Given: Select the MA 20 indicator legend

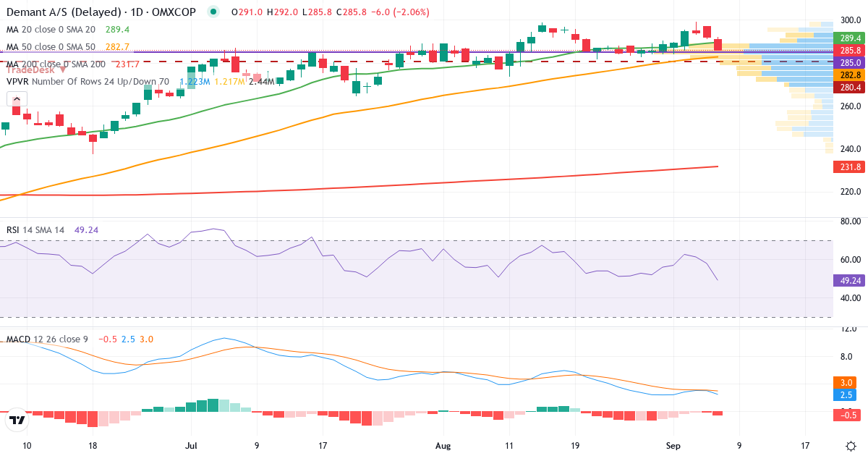Looking at the screenshot, I should coord(51,30).
